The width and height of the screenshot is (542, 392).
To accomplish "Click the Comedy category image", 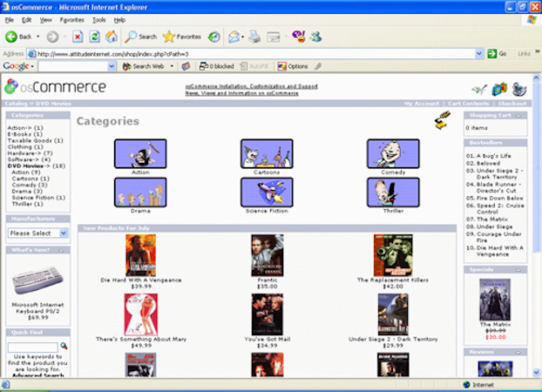I will point(393,154).
